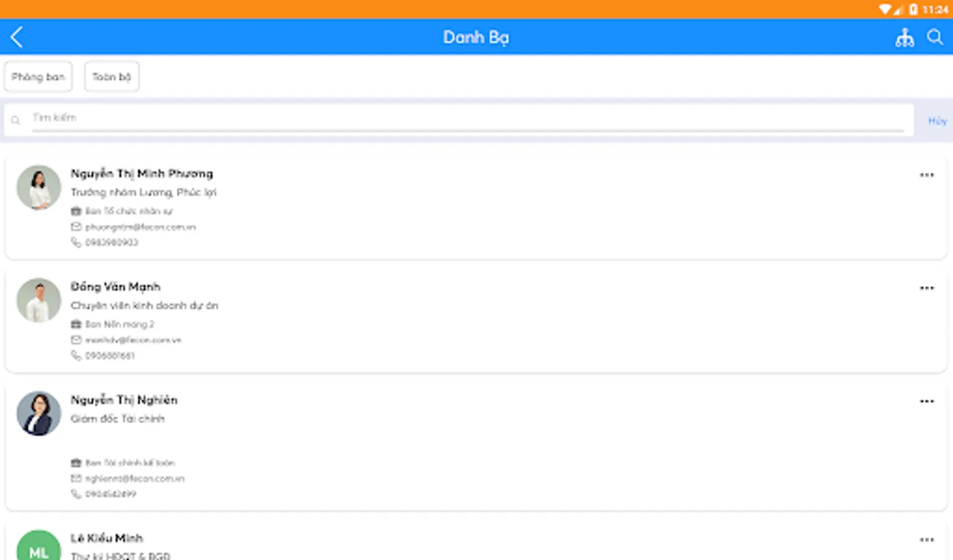Click job title Giám đốc Tài chính
The image size is (953, 560).
(x=118, y=419)
